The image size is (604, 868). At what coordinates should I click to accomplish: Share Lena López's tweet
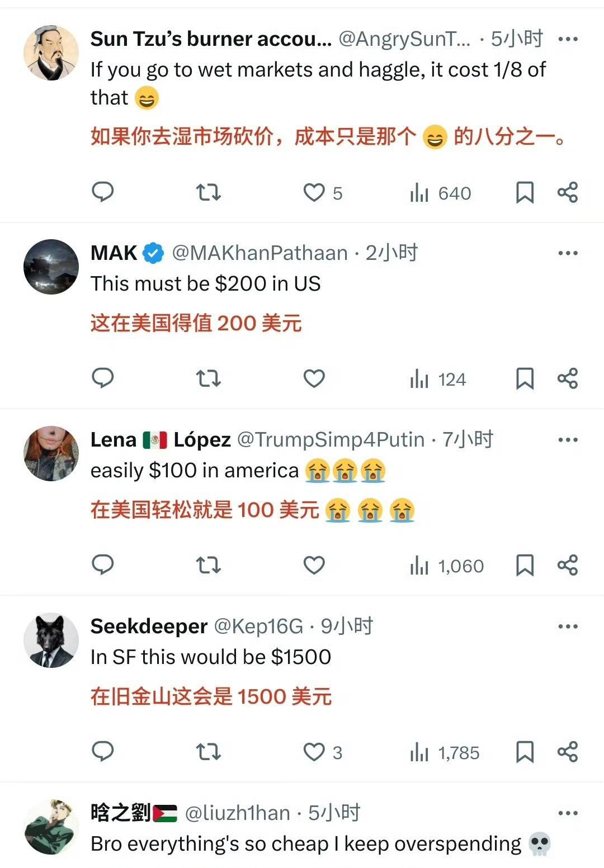568,565
